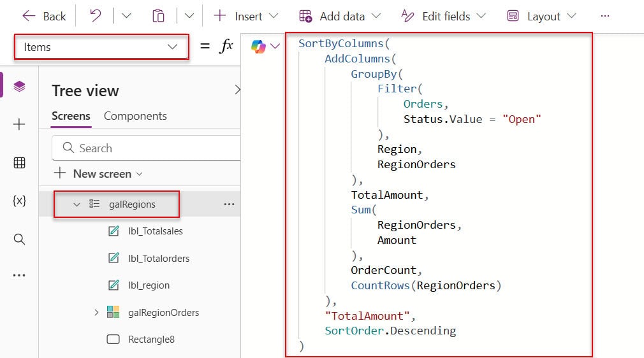Undo the last action
This screenshot has width=644, height=358.
[x=95, y=16]
